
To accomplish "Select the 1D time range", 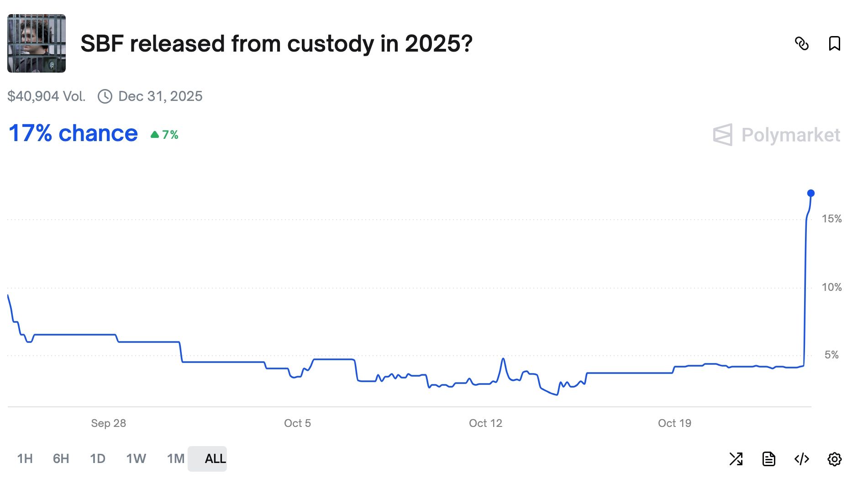I will [x=98, y=458].
